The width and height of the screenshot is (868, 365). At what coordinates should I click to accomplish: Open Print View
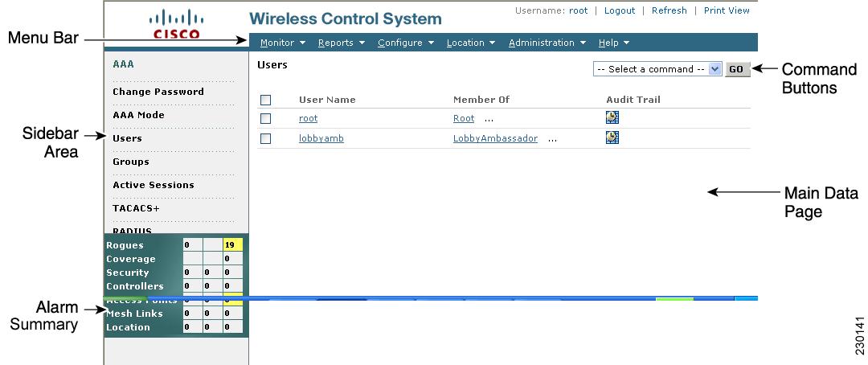727,10
